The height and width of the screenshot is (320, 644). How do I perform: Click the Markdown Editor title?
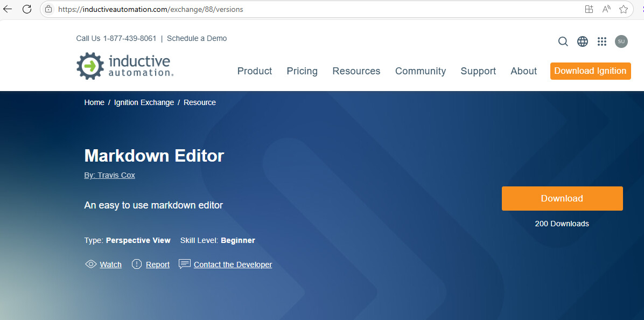pos(154,156)
